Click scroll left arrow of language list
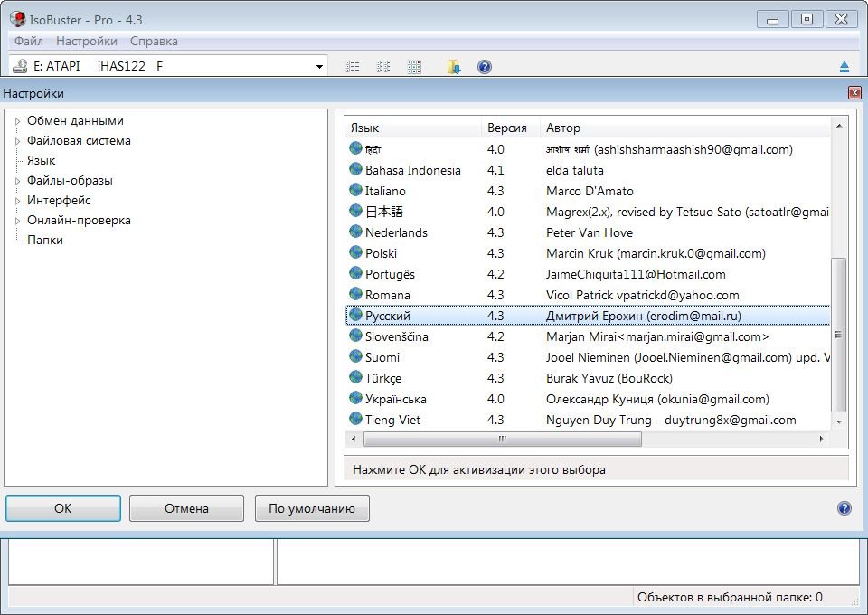The height and width of the screenshot is (615, 868). point(354,439)
